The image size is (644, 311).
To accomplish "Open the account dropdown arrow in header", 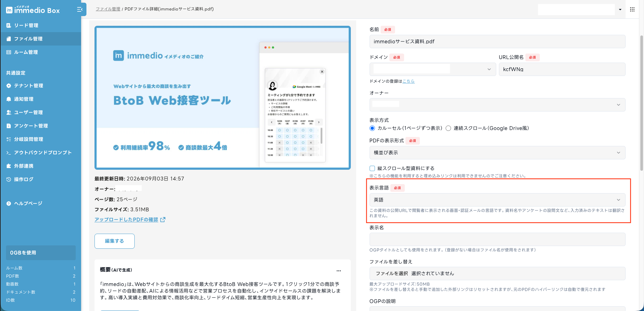I will [x=620, y=9].
